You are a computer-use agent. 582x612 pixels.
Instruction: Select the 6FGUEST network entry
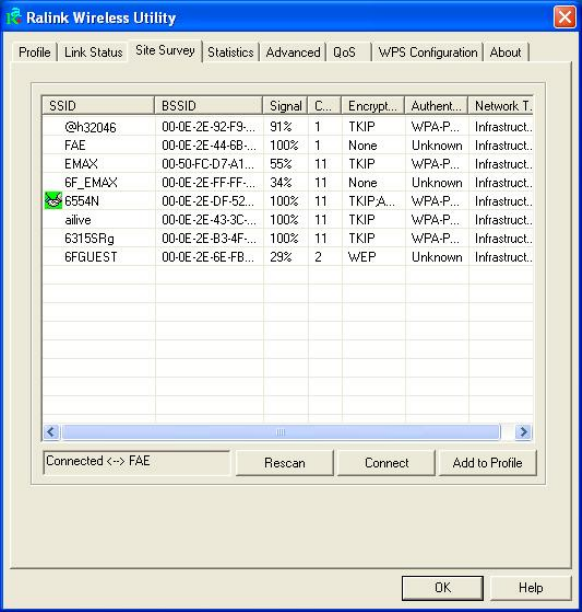pyautogui.click(x=288, y=257)
